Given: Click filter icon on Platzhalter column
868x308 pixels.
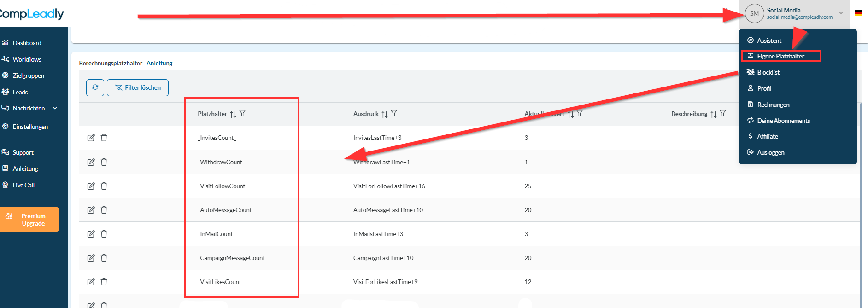Looking at the screenshot, I should (x=242, y=114).
